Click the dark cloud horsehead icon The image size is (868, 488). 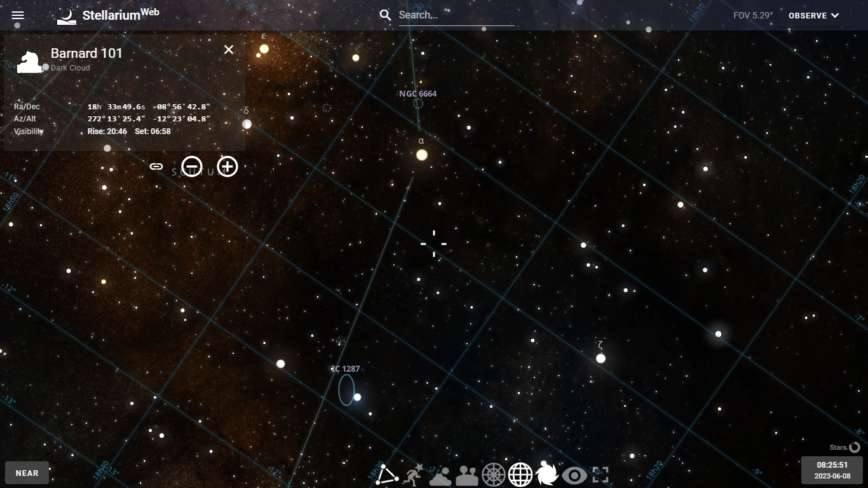point(29,62)
